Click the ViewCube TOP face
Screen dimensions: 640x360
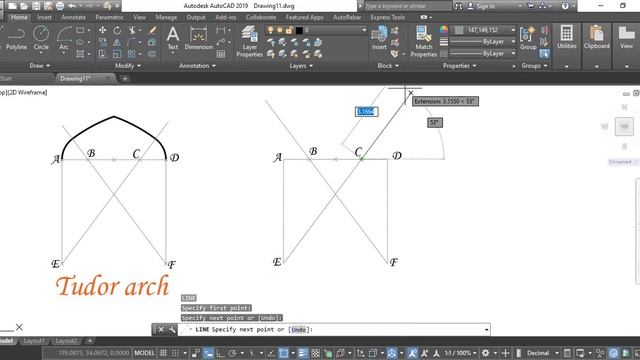(x=624, y=127)
